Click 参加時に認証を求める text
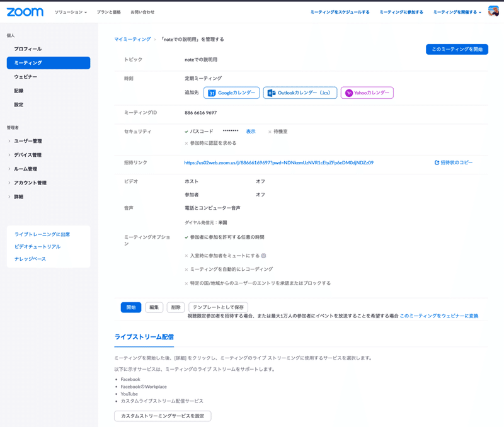The height and width of the screenshot is (427, 504). click(213, 143)
